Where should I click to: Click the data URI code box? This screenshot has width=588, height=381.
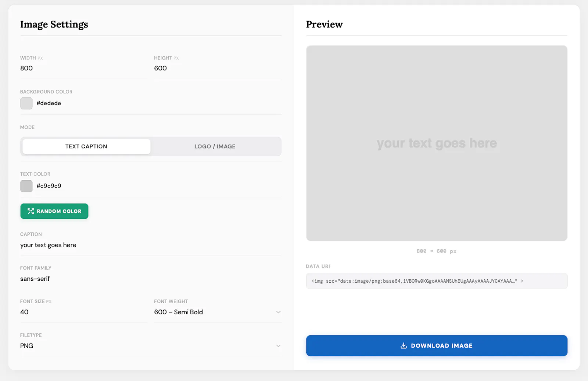437,281
